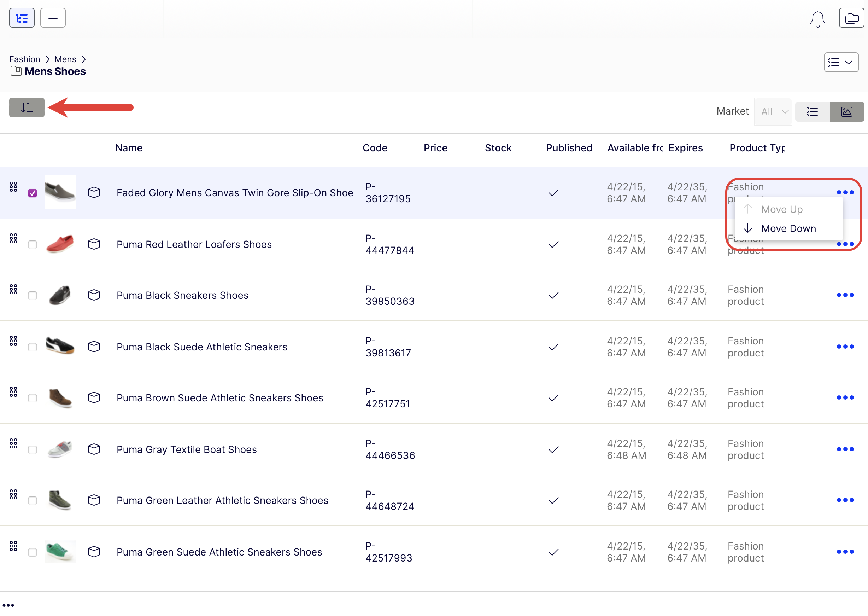The image size is (868, 616).
Task: Open bottom-left ellipsis menu
Action: [x=8, y=606]
